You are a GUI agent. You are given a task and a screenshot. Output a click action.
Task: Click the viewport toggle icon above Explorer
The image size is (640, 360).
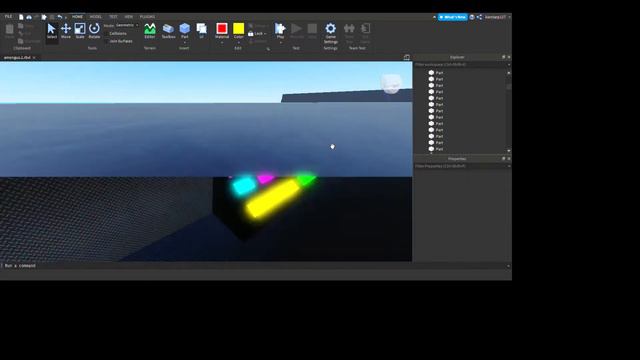coord(407,57)
